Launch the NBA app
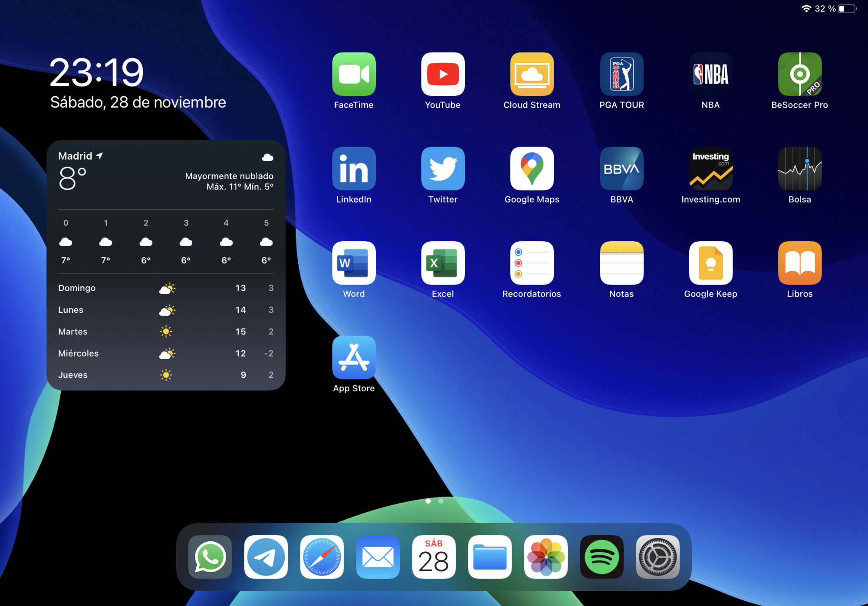Screen dimensions: 868x606 [710, 74]
